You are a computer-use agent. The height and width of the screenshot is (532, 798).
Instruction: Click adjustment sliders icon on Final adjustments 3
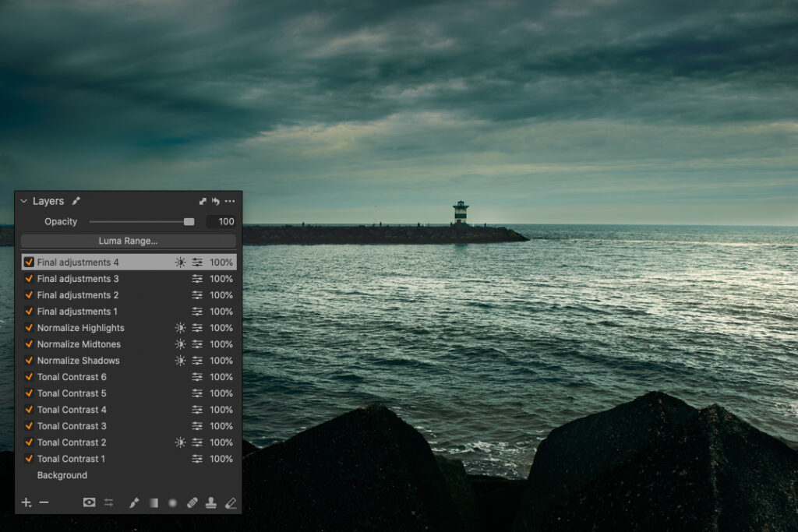197,279
